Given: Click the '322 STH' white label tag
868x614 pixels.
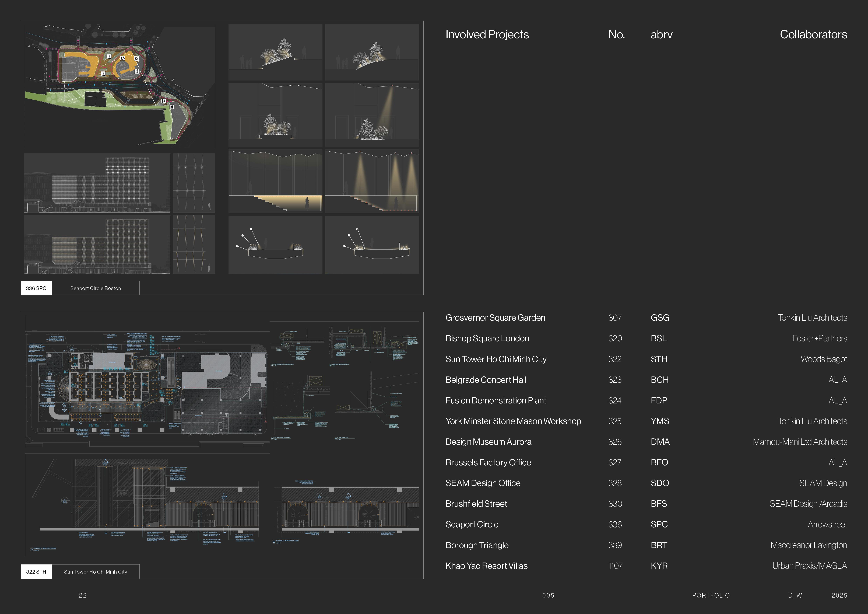Looking at the screenshot, I should coord(36,572).
